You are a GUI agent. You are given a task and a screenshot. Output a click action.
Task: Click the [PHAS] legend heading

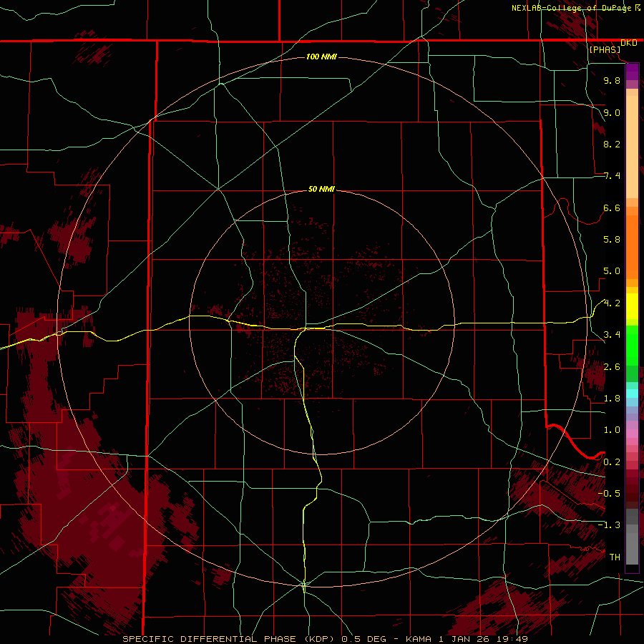(x=605, y=50)
